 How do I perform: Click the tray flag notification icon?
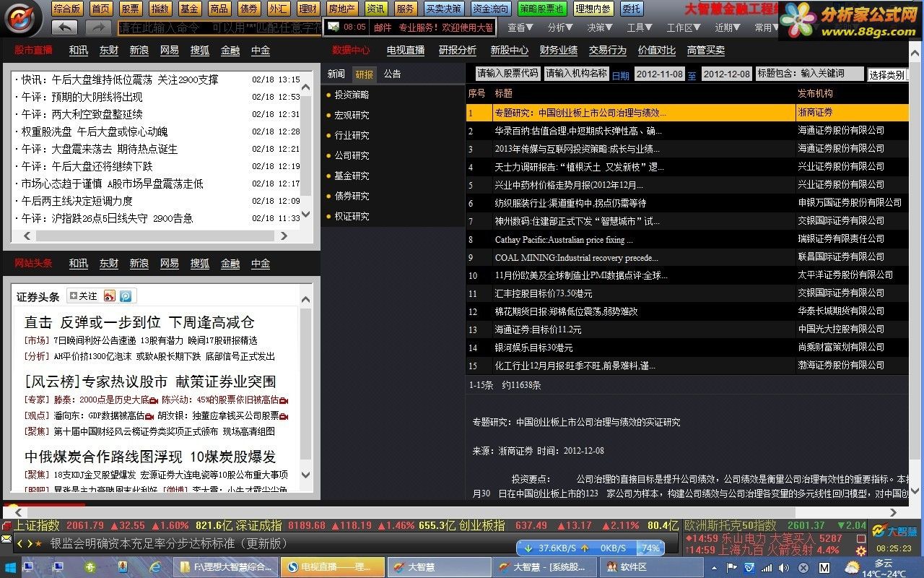click(x=731, y=568)
